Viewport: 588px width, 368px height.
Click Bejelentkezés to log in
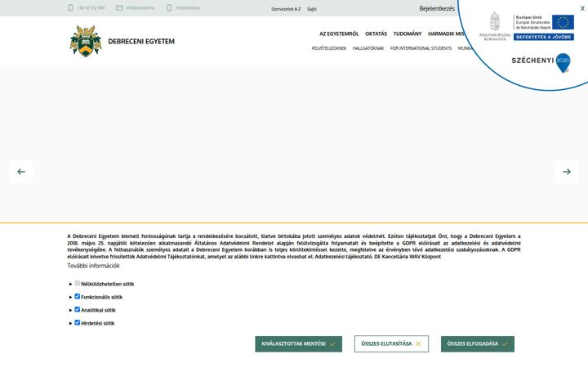tap(437, 8)
